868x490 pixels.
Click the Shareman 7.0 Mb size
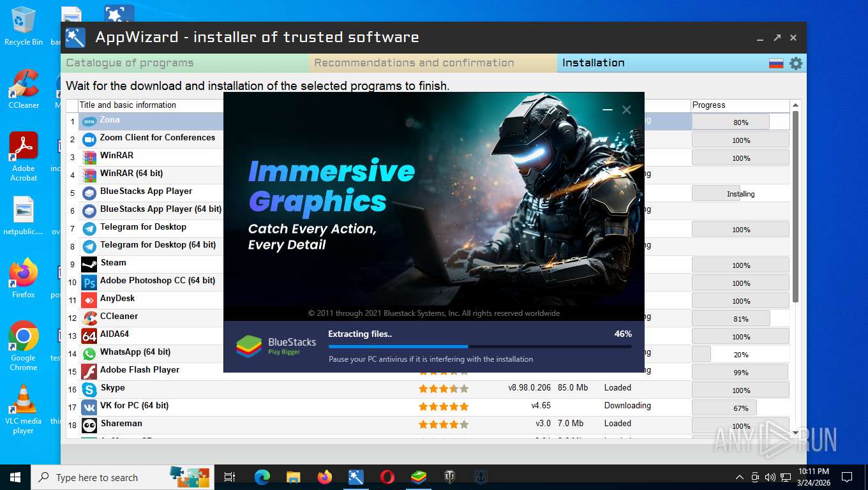[571, 423]
